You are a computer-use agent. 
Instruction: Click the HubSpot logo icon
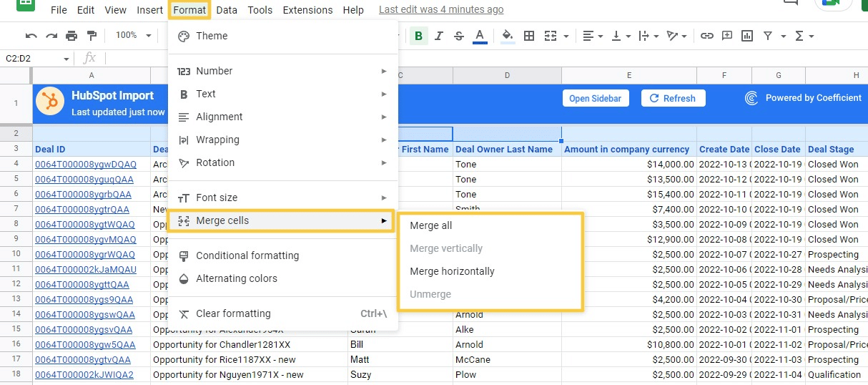click(50, 102)
